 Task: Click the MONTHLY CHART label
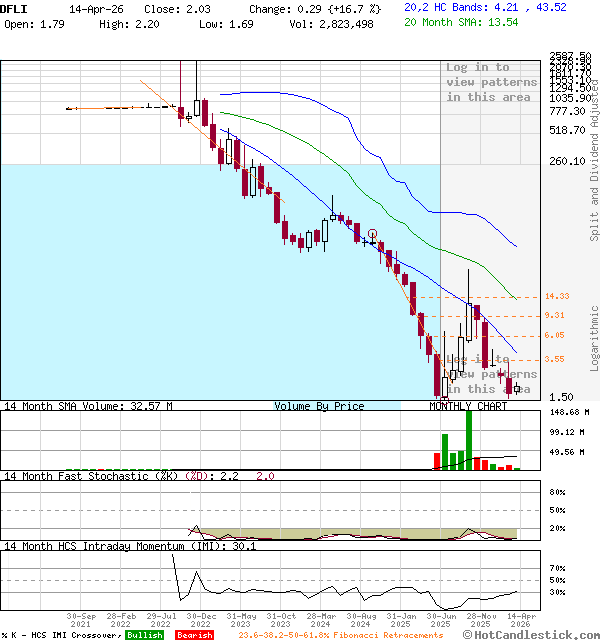(468, 406)
